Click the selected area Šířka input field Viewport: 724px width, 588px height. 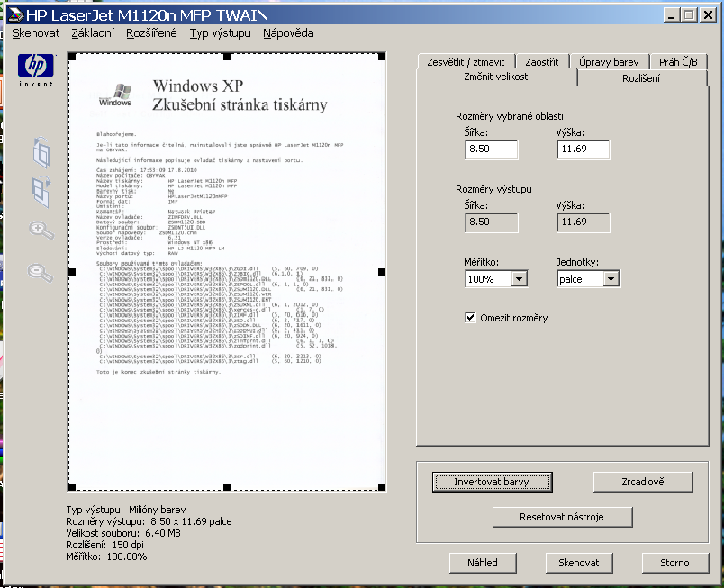(x=492, y=149)
